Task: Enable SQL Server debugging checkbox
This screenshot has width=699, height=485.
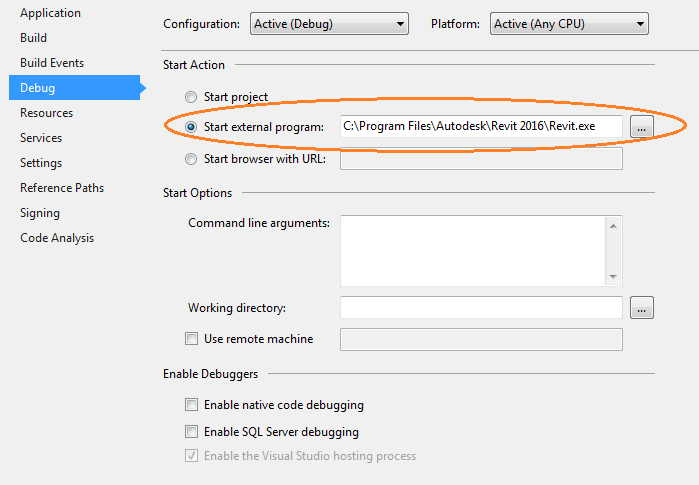Action: (191, 432)
